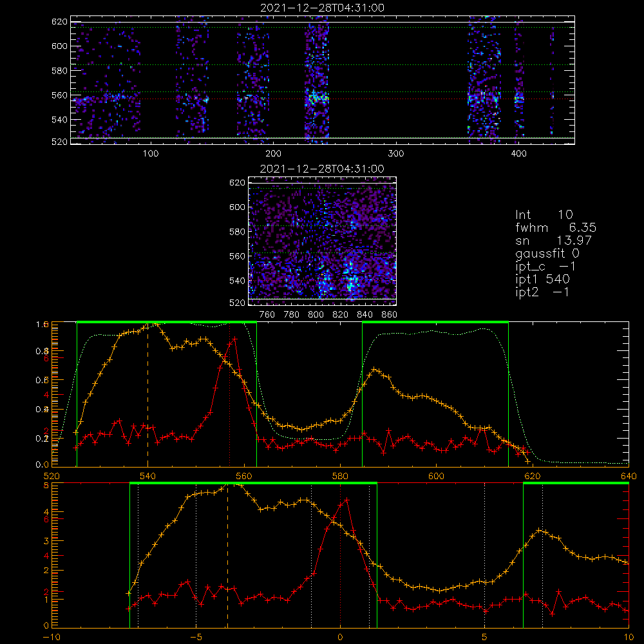Viewport: 644px width, 644px height.
Task: Click y-axis label "520" of the wide top image
Action: click(x=59, y=142)
